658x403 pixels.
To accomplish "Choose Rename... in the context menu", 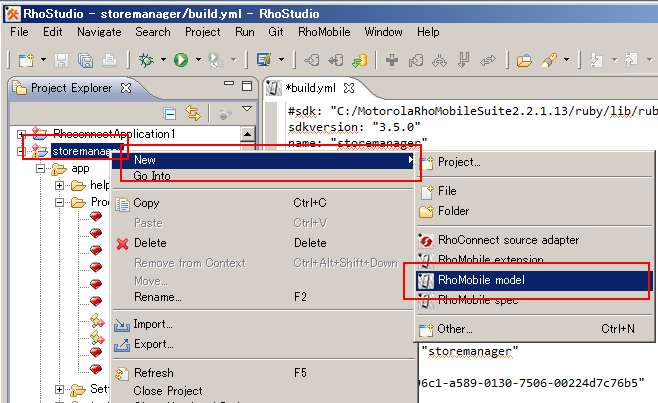I will [264, 297].
